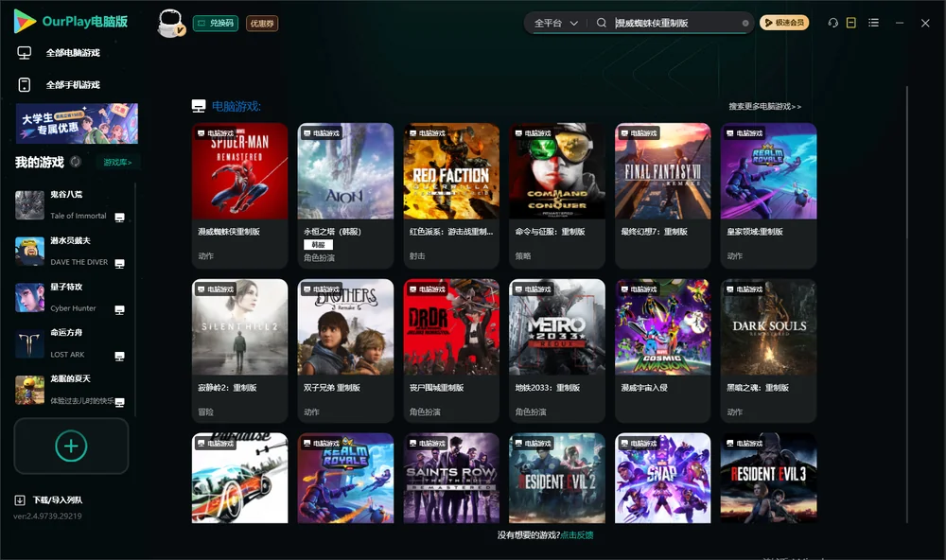Open the 永恒之塔 (韩服) game card
The width and height of the screenshot is (946, 560).
click(345, 196)
